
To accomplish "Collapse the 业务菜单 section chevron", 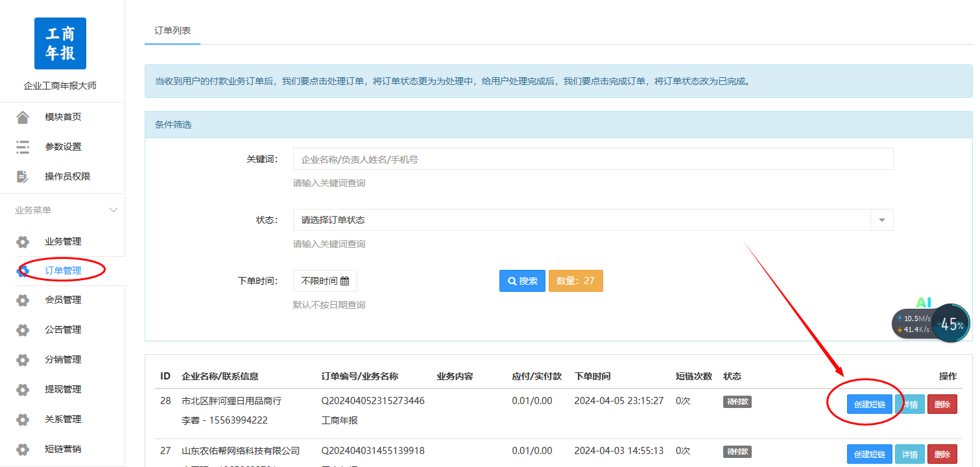I will 114,210.
